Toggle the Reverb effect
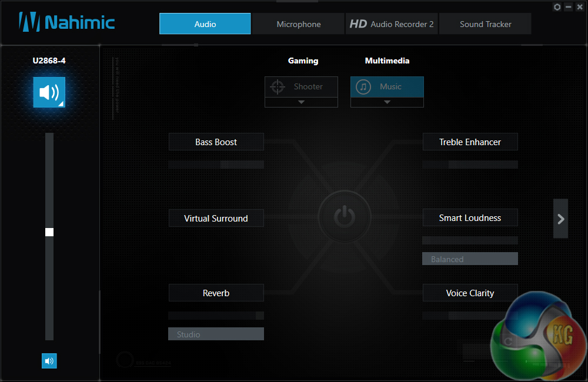Screen dimensions: 588x382 click(216, 293)
